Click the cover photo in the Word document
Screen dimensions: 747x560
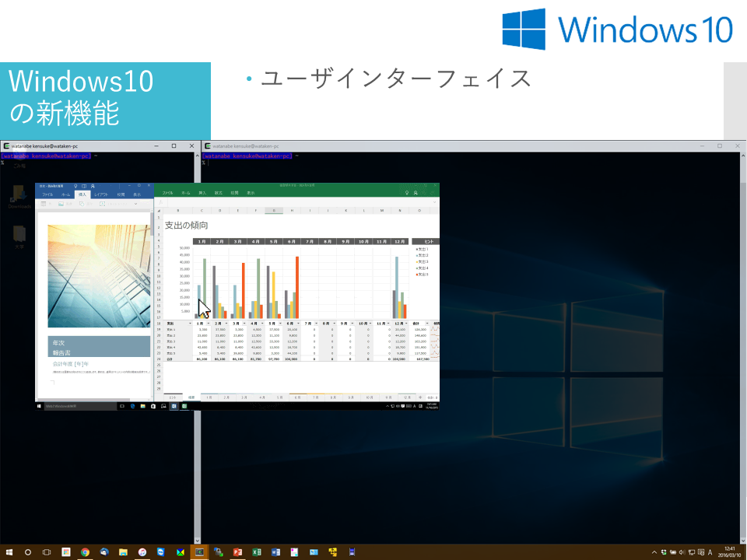tap(99, 276)
